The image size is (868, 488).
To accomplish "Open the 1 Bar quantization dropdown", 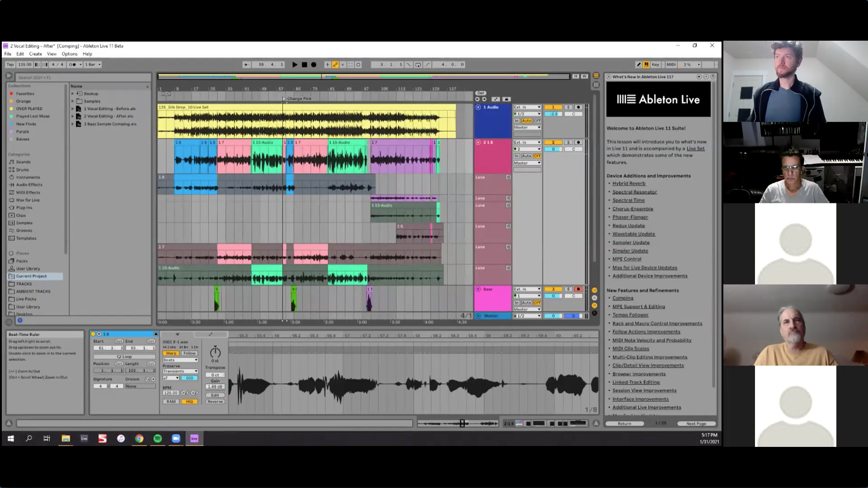I will 93,65.
